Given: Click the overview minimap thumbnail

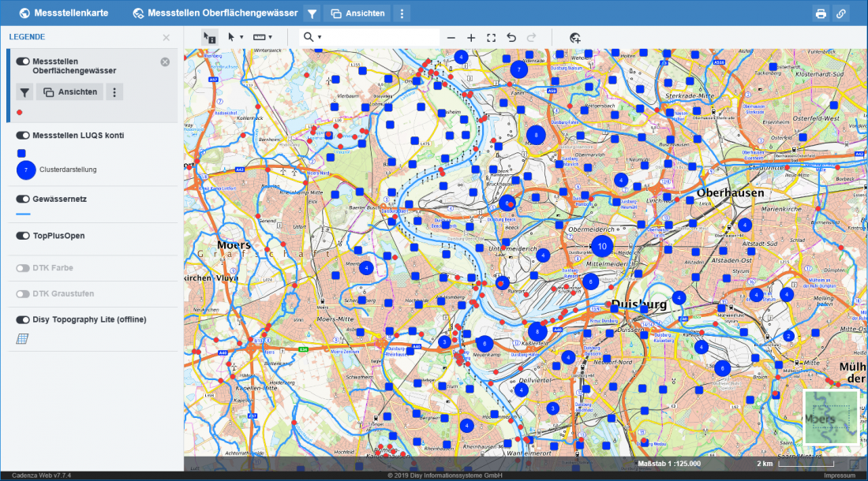Looking at the screenshot, I should pyautogui.click(x=830, y=416).
